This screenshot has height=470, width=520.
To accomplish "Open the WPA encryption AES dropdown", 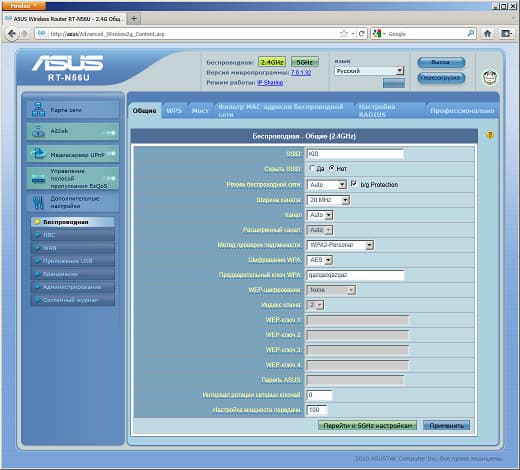I will 320,260.
